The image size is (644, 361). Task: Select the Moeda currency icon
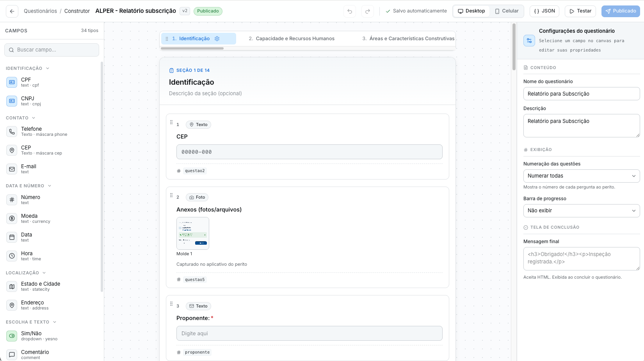tap(12, 219)
